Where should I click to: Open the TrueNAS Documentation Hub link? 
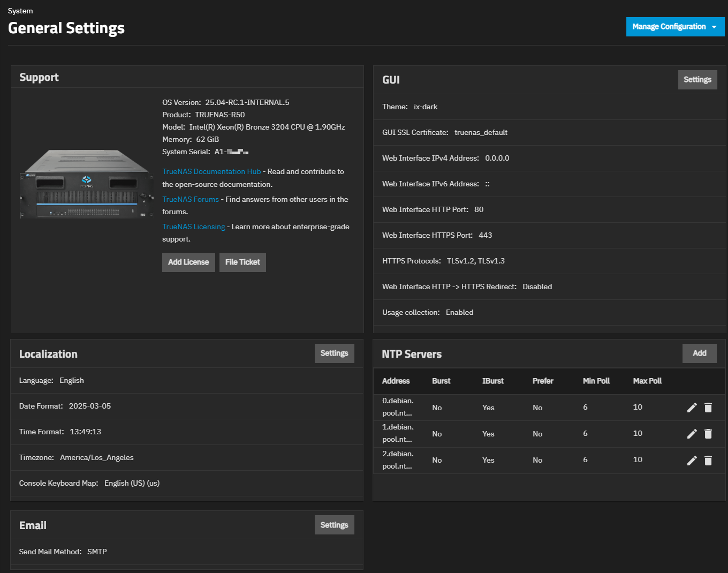coord(211,172)
